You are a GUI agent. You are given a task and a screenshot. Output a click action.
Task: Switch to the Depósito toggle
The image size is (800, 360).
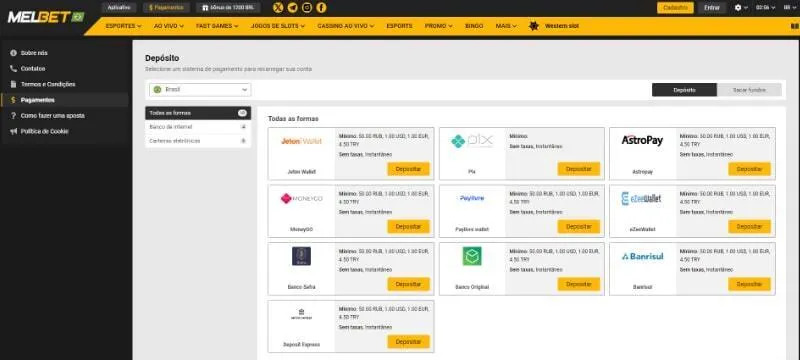coord(684,90)
